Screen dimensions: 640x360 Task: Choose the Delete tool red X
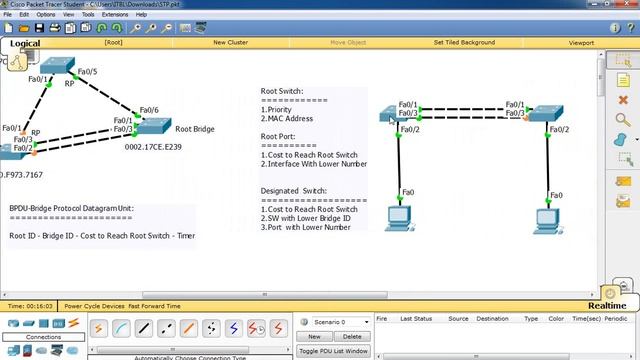623,100
